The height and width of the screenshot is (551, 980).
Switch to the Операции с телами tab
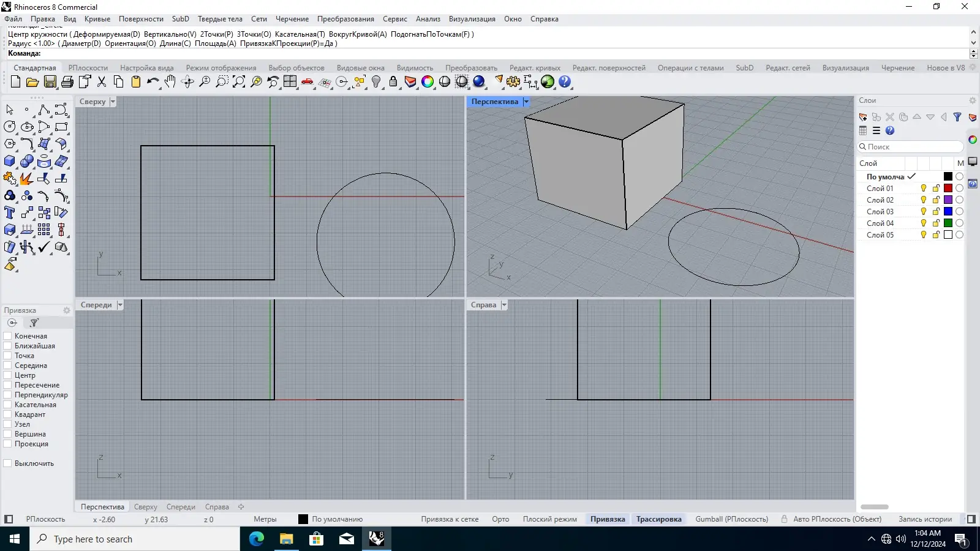690,68
